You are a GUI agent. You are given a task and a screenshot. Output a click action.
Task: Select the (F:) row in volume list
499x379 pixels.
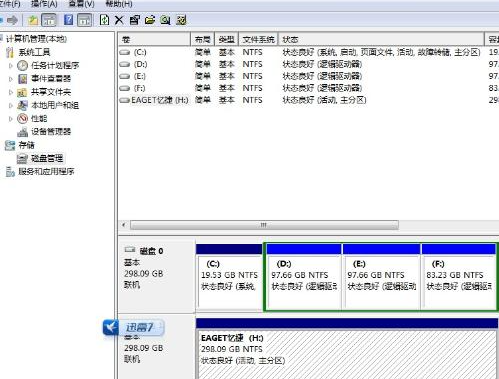pyautogui.click(x=308, y=88)
